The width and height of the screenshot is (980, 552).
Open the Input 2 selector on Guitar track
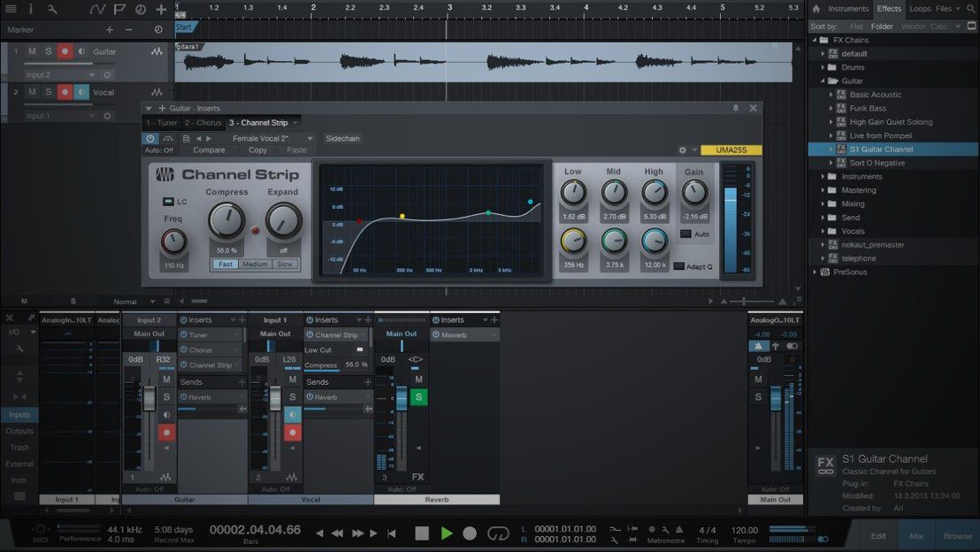tap(58, 75)
